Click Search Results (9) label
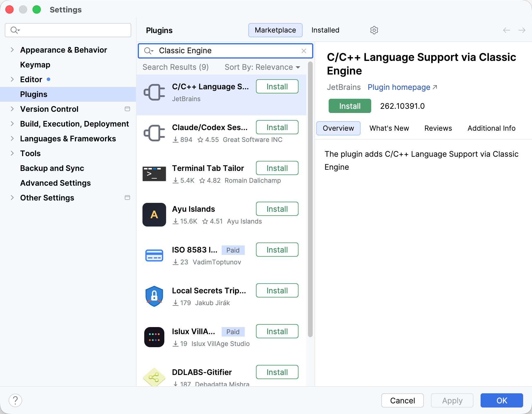532x414 pixels. [176, 67]
